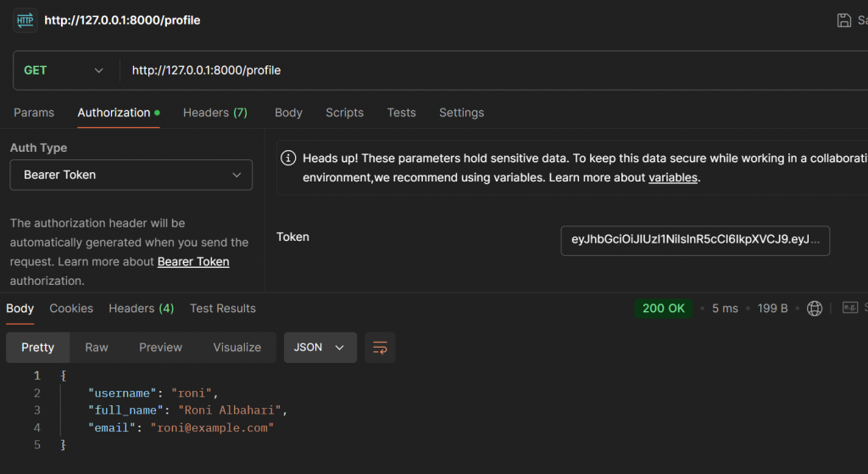This screenshot has width=868, height=474.
Task: Click the info icon beside Heads up
Action: tap(288, 159)
